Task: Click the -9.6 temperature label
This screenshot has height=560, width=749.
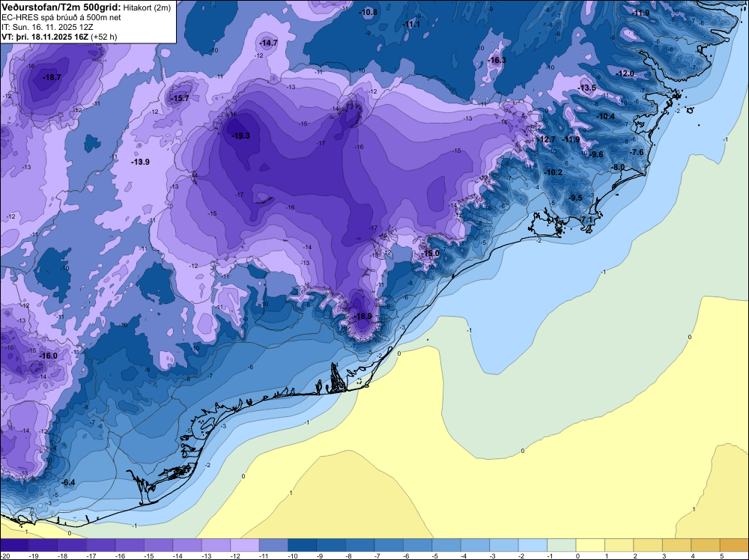Action: click(x=596, y=155)
